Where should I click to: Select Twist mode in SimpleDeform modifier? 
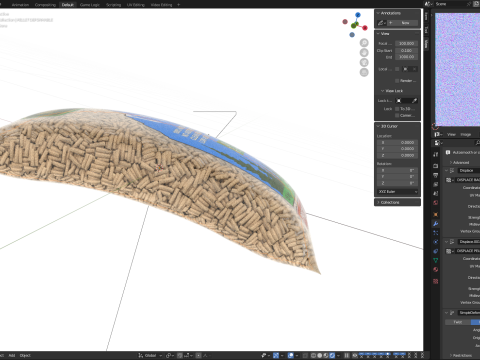pyautogui.click(x=458, y=322)
